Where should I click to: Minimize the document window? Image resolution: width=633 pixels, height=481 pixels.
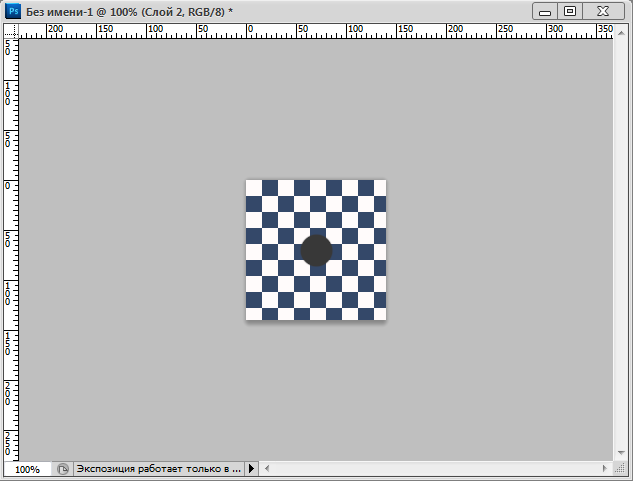544,11
